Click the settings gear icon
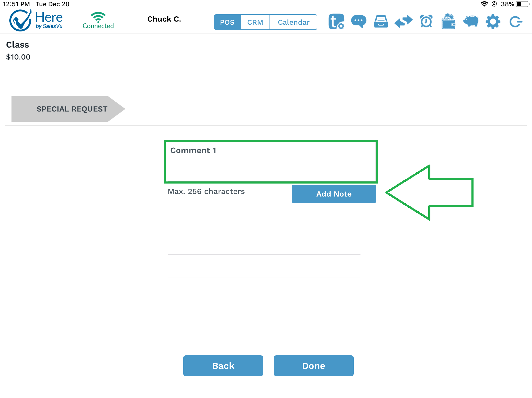This screenshot has width=532, height=398. tap(493, 22)
